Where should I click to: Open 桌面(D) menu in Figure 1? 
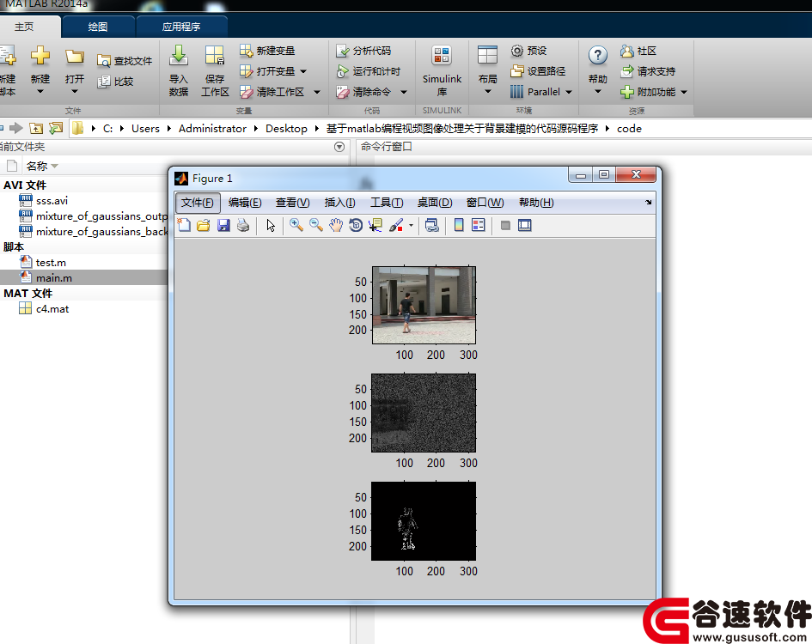[x=435, y=203]
